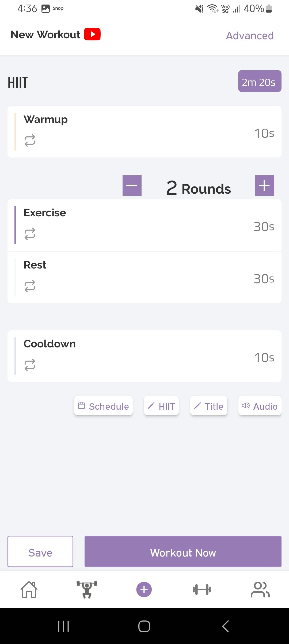Toggle repeat icon under Exercise
This screenshot has height=644, width=289.
click(x=30, y=234)
